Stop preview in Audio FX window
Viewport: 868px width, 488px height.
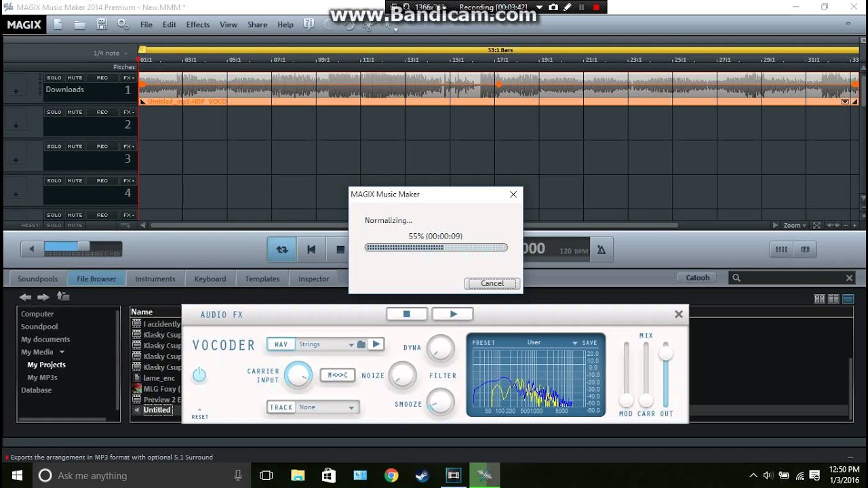(407, 314)
